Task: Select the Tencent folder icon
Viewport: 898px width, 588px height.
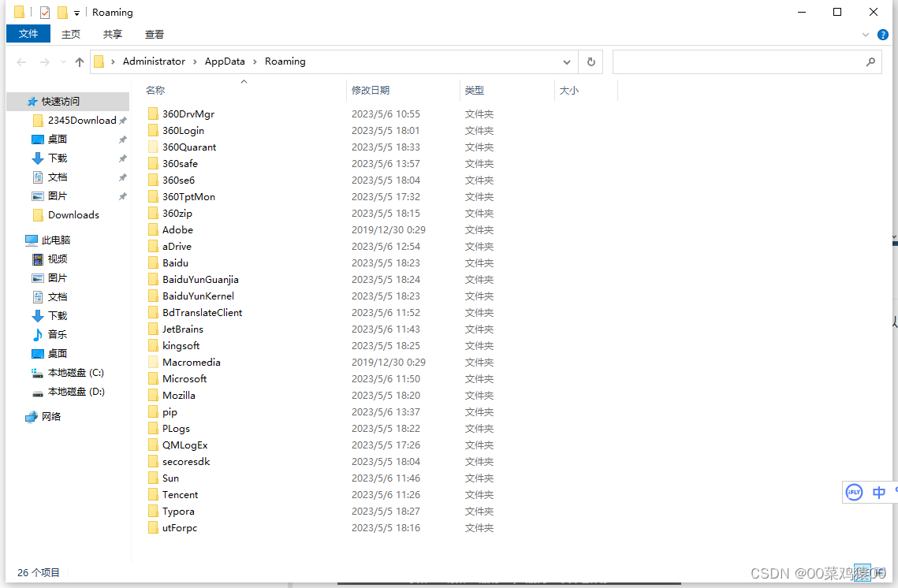Action: (153, 495)
